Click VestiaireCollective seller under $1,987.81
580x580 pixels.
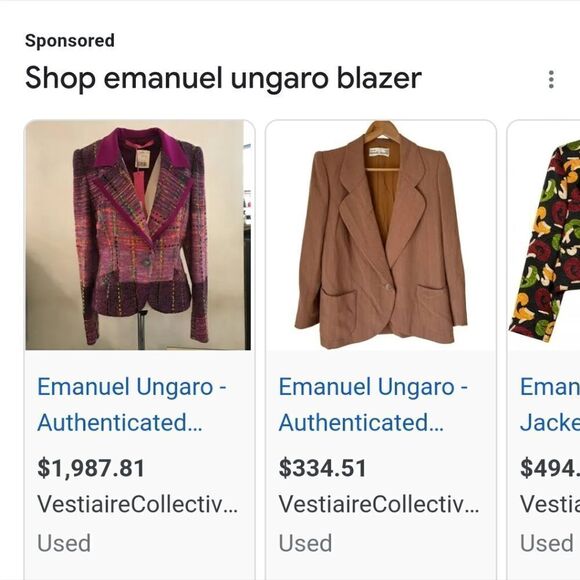[137, 504]
